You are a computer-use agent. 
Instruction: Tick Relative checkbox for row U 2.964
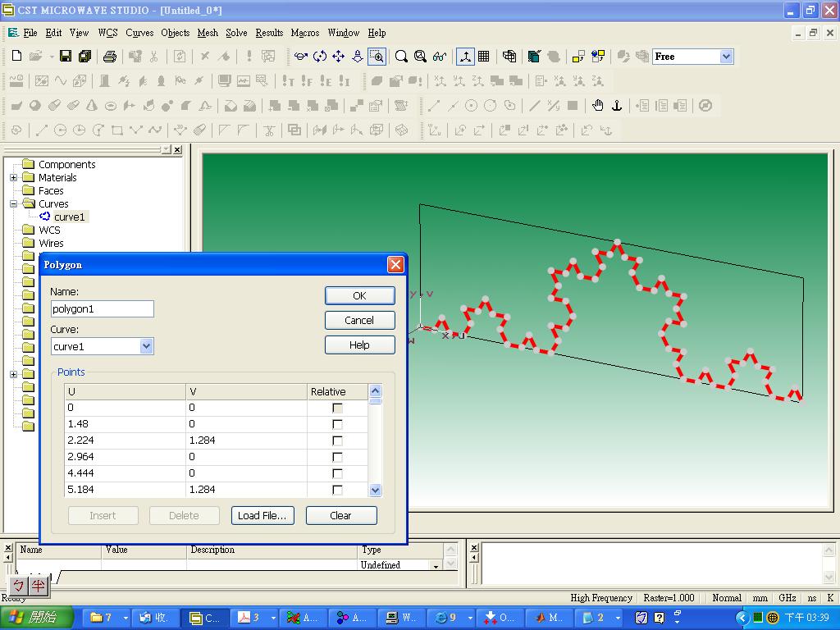[x=337, y=457]
